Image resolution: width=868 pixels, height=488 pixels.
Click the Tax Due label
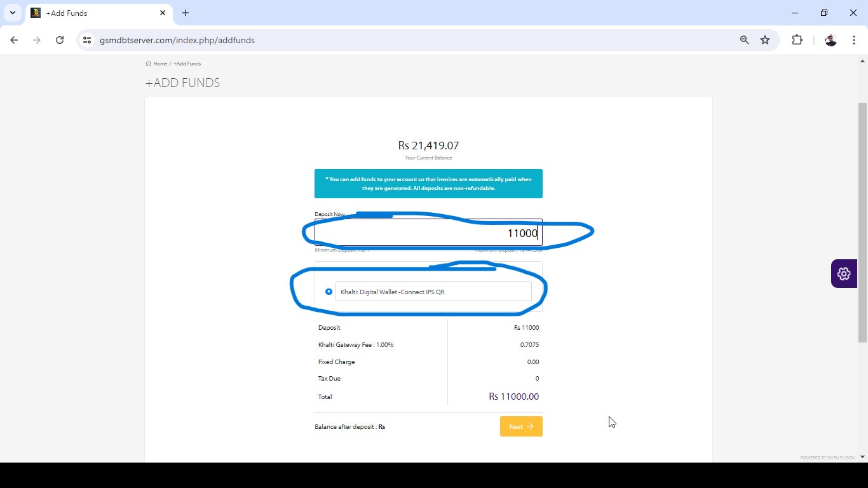(329, 378)
